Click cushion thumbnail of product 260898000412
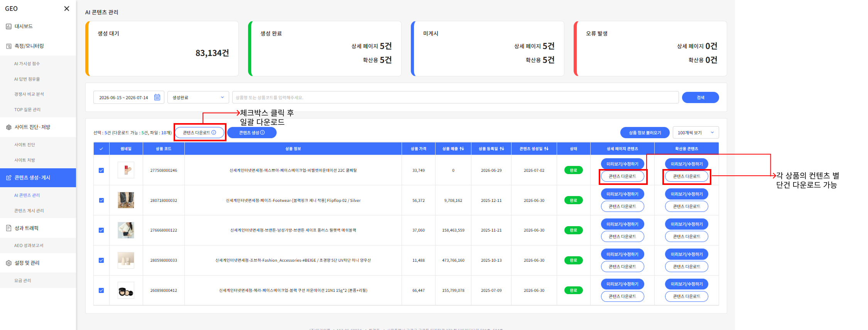Viewport: 868px width, 330px height. coord(126,290)
